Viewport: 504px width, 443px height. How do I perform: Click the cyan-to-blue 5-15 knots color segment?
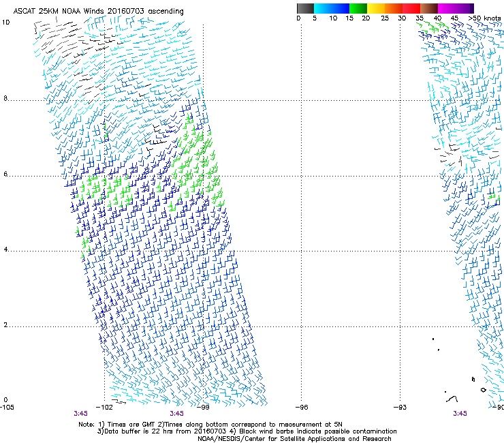[332, 8]
